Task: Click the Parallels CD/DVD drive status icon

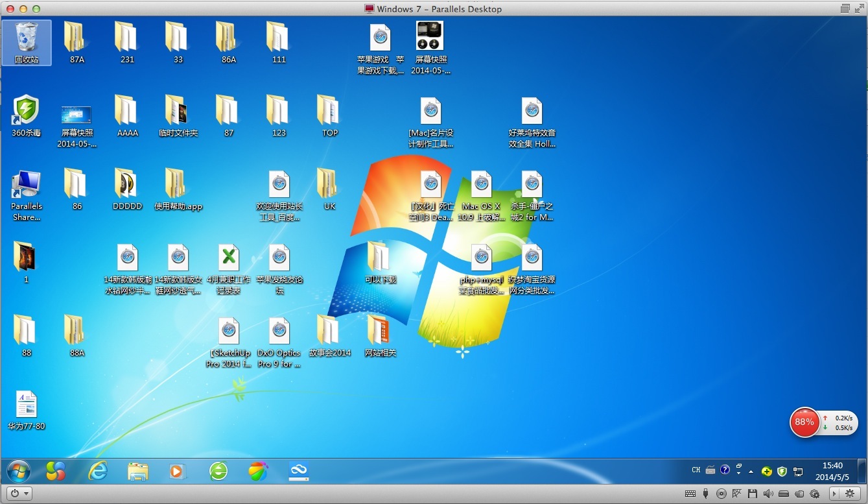Action: [x=721, y=494]
